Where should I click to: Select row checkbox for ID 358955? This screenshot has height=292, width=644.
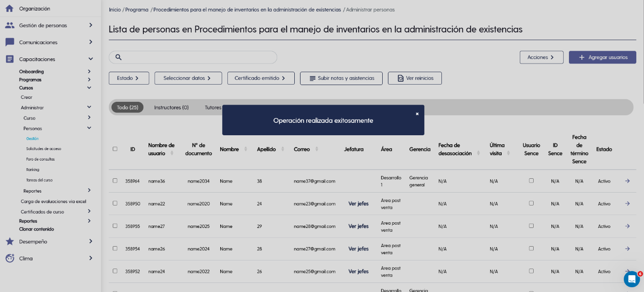coord(115,226)
